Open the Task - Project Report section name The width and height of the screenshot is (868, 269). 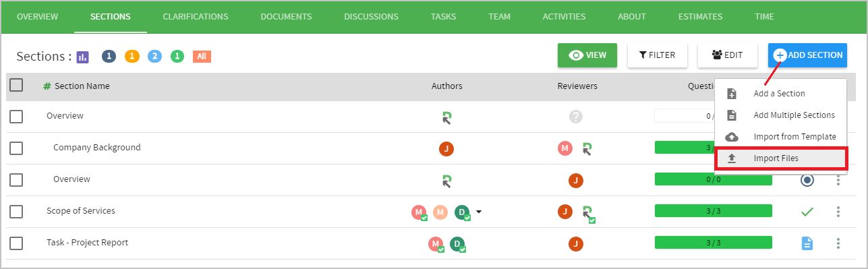87,242
